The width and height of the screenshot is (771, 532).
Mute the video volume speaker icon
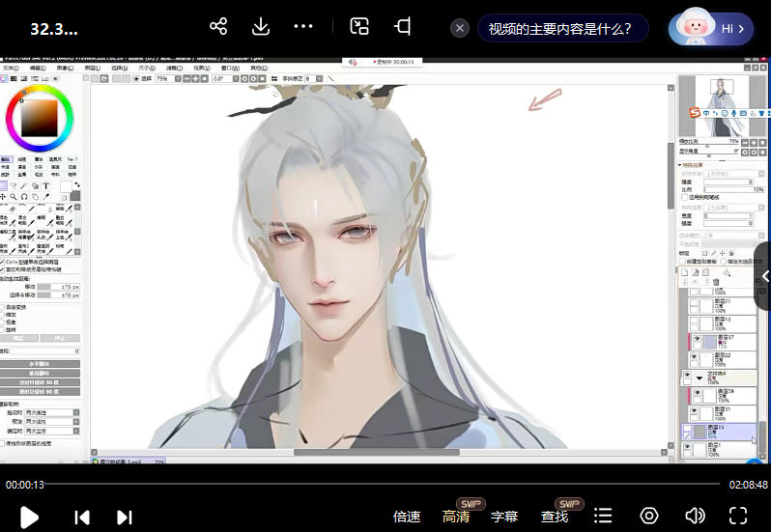click(694, 517)
